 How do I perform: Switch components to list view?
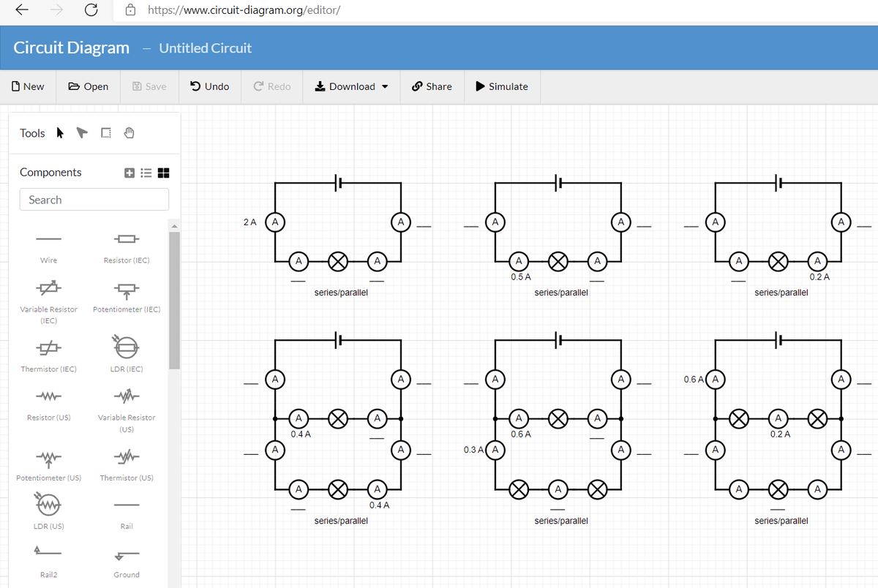coord(146,173)
